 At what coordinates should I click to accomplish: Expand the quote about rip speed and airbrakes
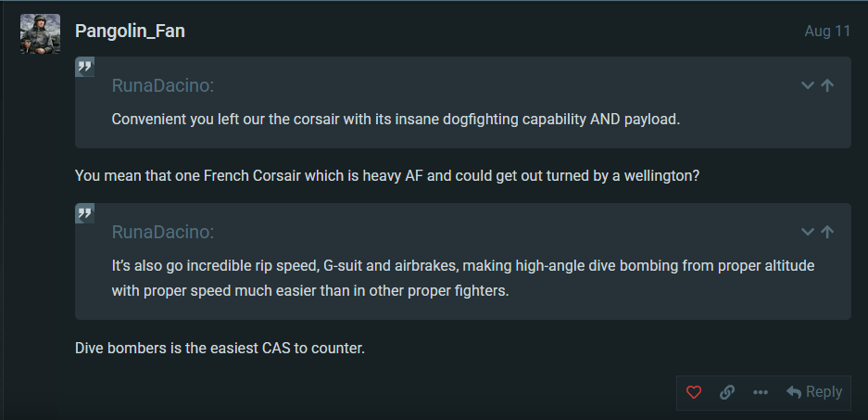click(x=808, y=232)
